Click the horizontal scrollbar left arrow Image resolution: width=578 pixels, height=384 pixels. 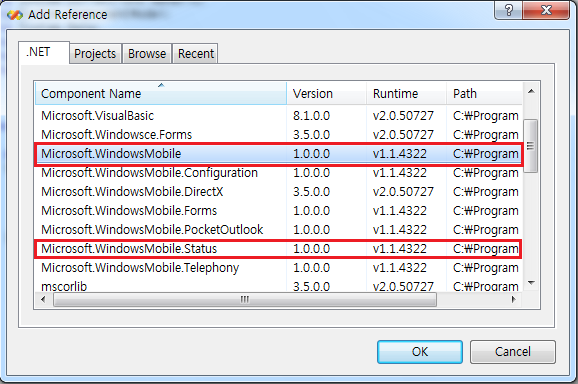click(43, 299)
